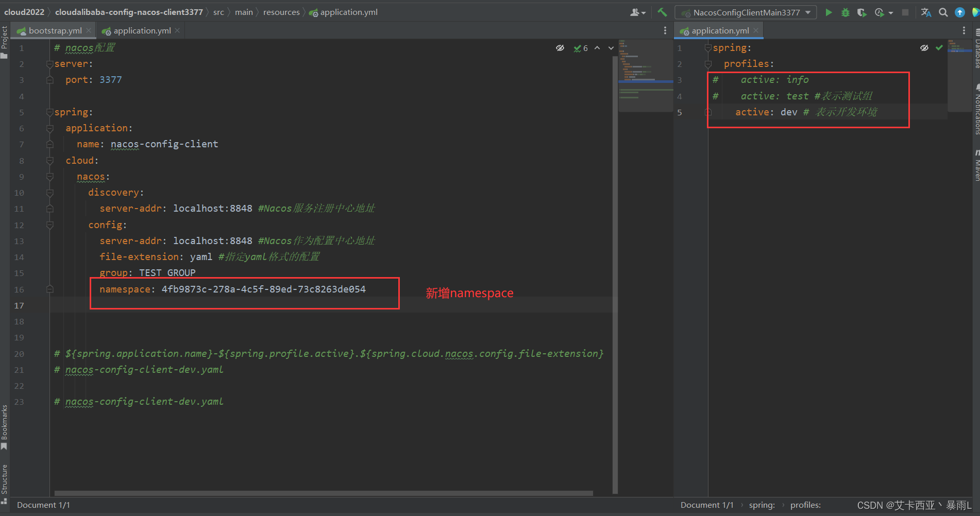The width and height of the screenshot is (980, 516).
Task: Close the bootstrap.yml tab
Action: pyautogui.click(x=89, y=30)
